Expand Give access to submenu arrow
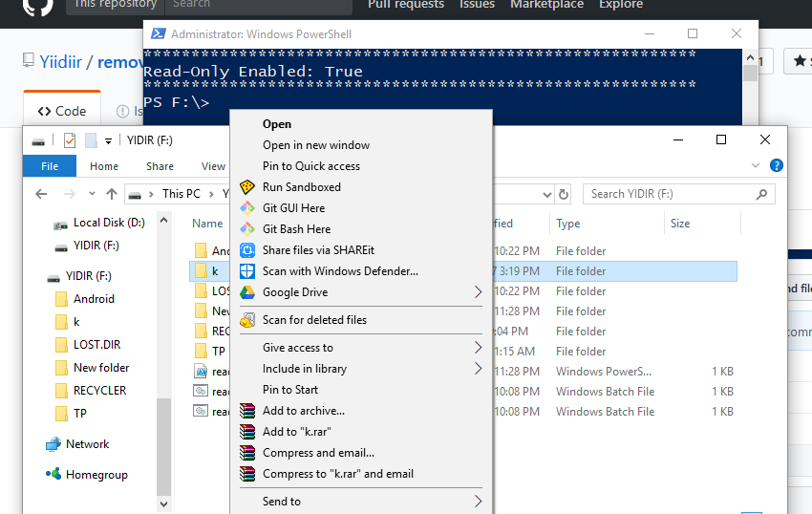Screen dimensions: 812x514 click(478, 348)
